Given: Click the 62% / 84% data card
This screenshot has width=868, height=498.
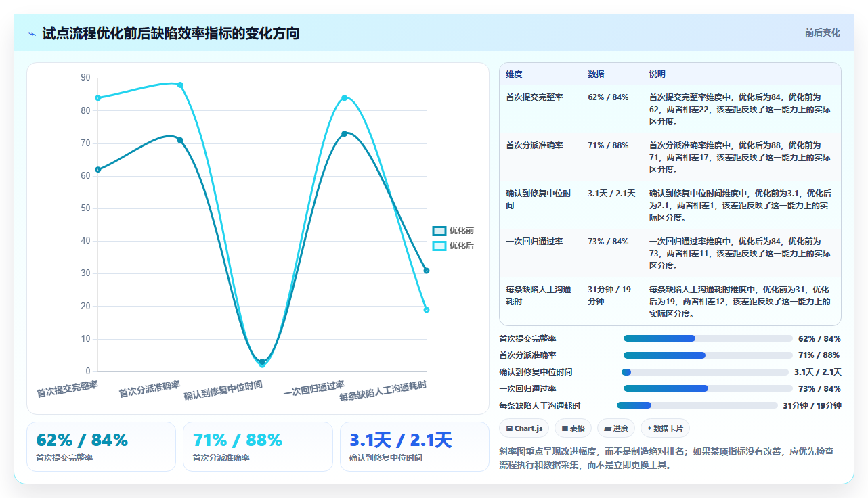Looking at the screenshot, I should coord(101,447).
